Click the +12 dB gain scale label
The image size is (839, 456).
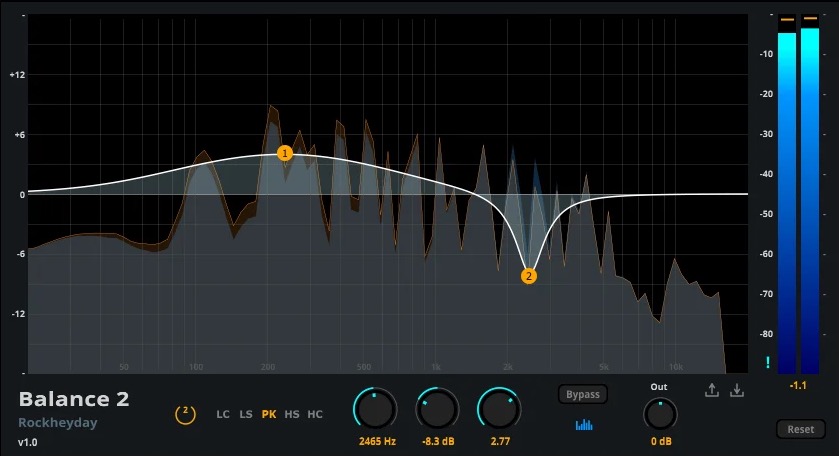(x=18, y=75)
